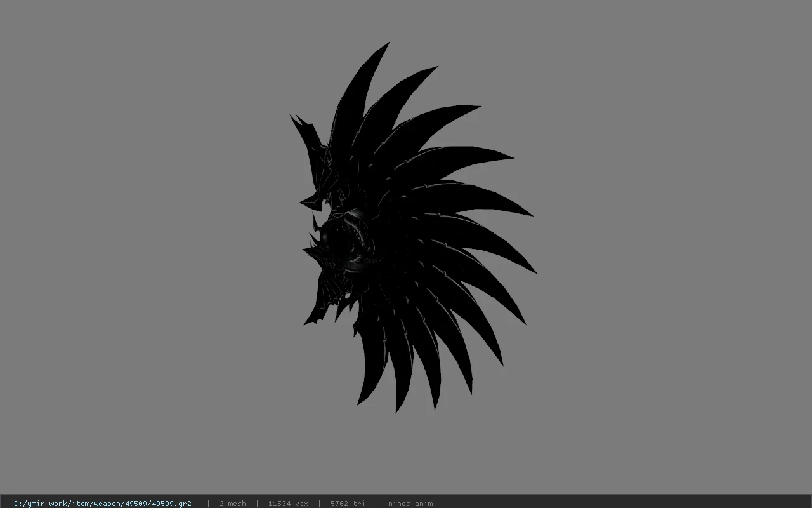Click the '2 mesh' status entry

232,504
